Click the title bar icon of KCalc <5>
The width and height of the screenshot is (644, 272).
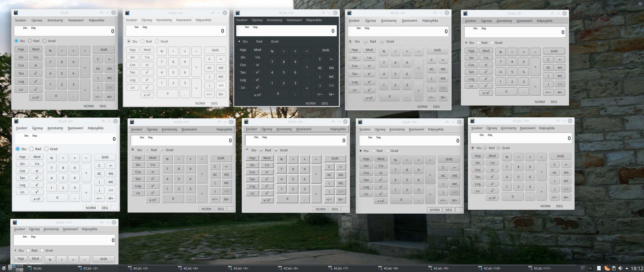[465, 13]
